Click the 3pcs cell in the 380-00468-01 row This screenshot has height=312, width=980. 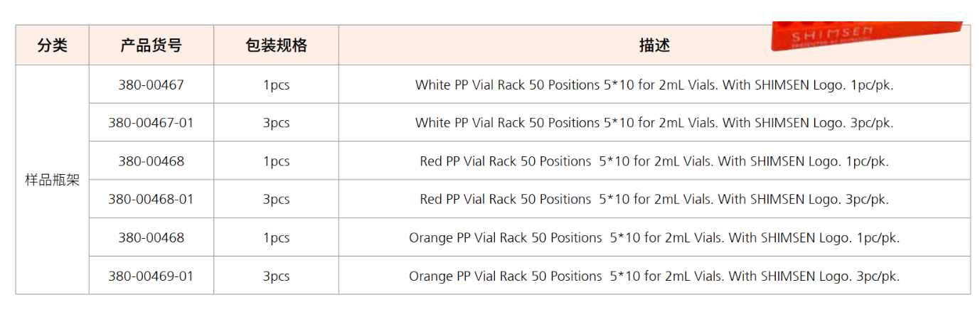276,200
